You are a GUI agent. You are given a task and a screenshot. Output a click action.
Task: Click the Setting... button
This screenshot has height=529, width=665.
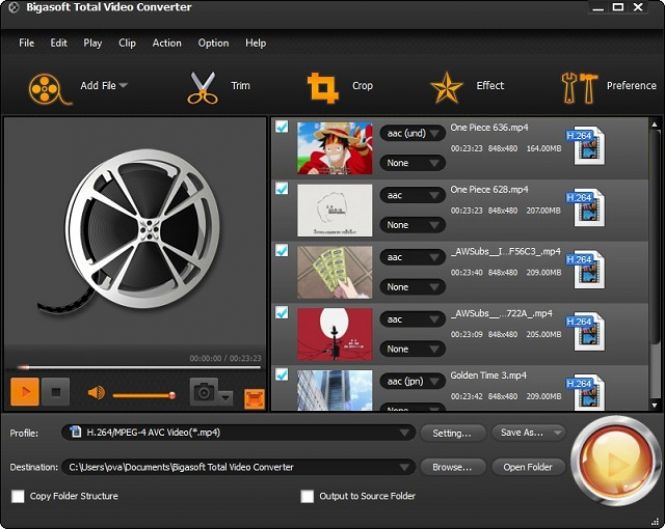[x=453, y=433]
